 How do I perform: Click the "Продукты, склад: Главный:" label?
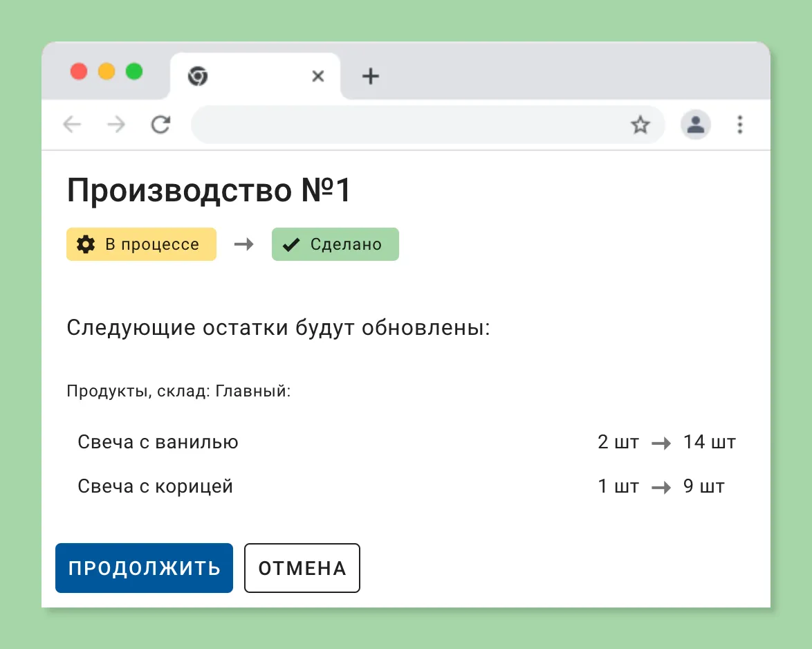point(178,391)
